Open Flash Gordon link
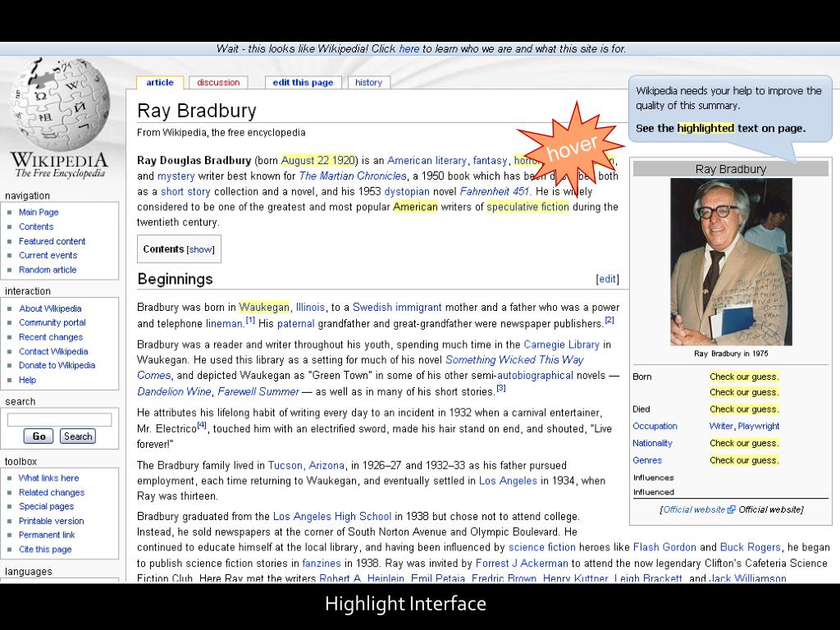This screenshot has height=630, width=840. [664, 547]
